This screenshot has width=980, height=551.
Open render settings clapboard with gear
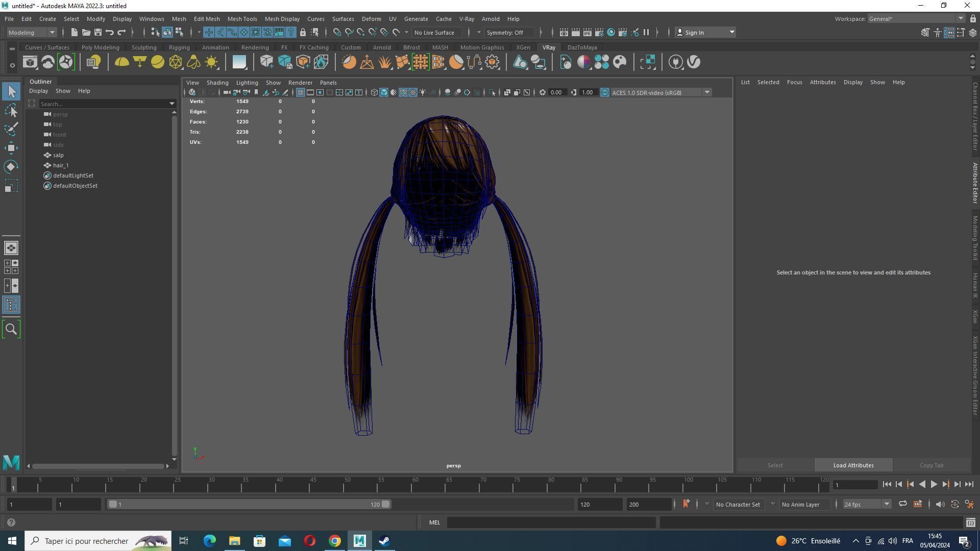click(x=599, y=32)
